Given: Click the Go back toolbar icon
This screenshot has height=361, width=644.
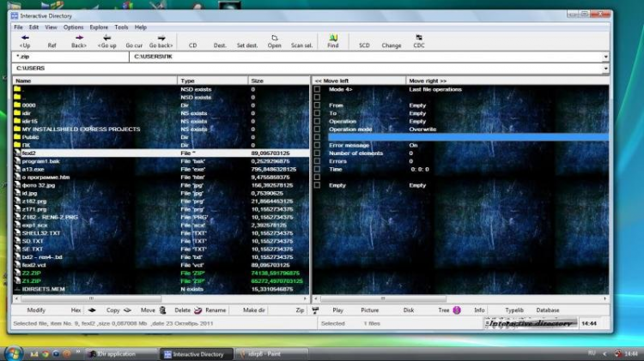Looking at the screenshot, I should (x=161, y=38).
